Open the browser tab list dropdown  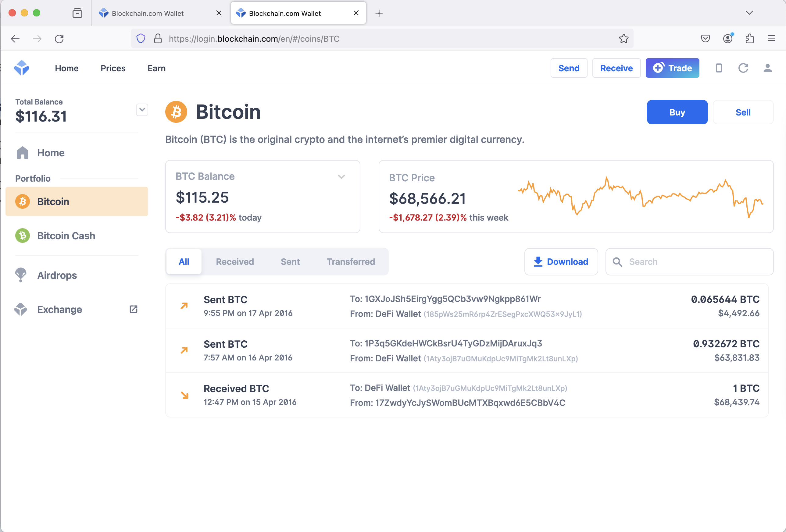pos(749,13)
